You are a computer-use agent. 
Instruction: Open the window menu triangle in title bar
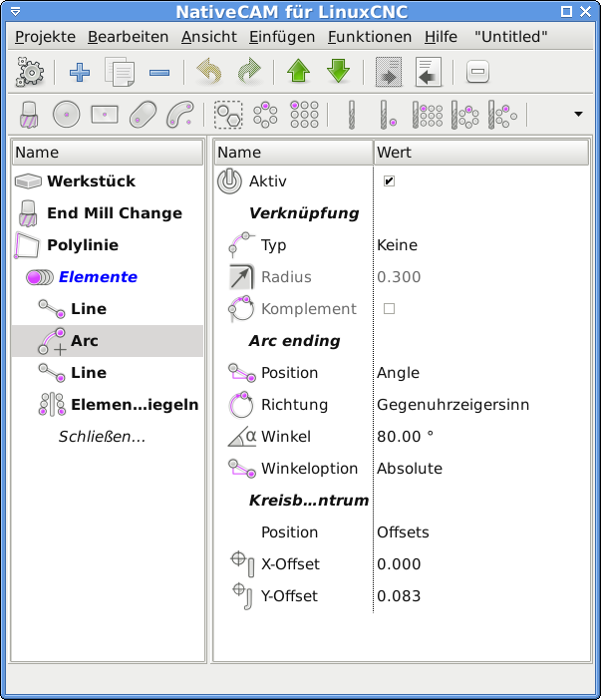(x=15, y=12)
